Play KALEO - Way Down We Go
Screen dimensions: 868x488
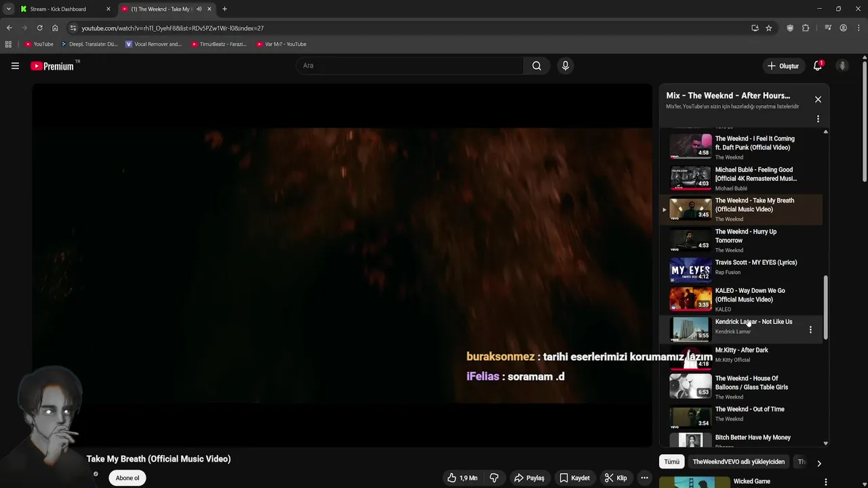click(742, 299)
